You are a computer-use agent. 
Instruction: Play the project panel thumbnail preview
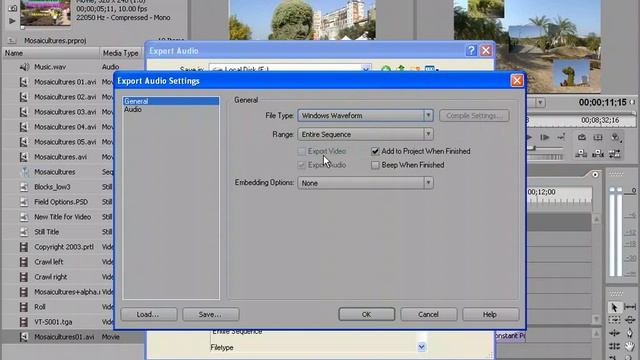tap(12, 21)
